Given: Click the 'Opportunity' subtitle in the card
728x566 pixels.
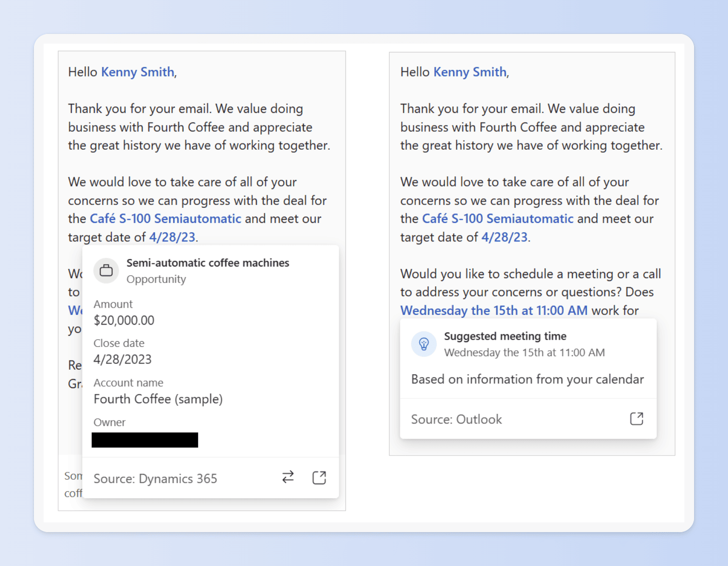Looking at the screenshot, I should pyautogui.click(x=156, y=279).
